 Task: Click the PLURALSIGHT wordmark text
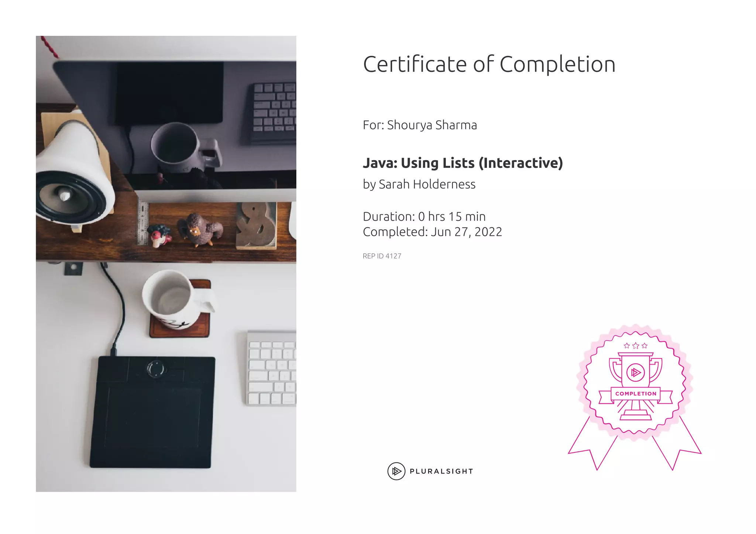pos(441,471)
